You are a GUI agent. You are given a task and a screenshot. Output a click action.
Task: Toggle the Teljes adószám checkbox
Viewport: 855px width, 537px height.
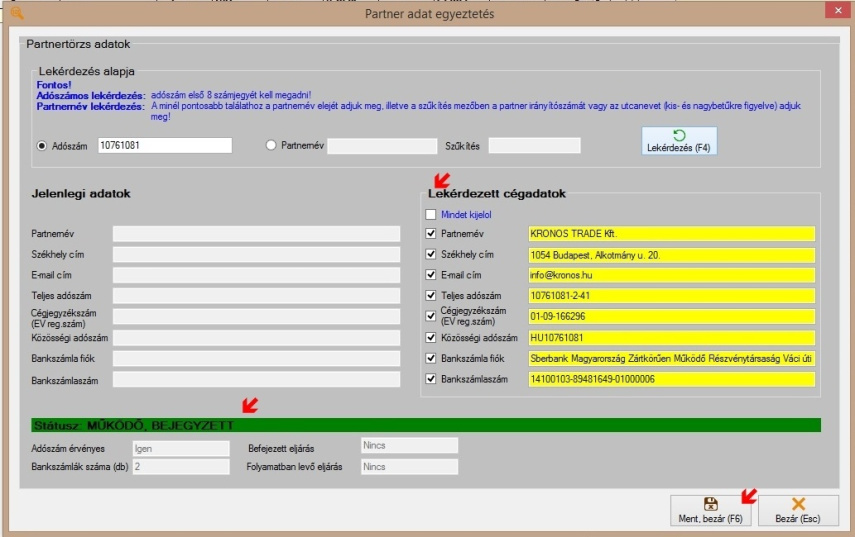(431, 296)
